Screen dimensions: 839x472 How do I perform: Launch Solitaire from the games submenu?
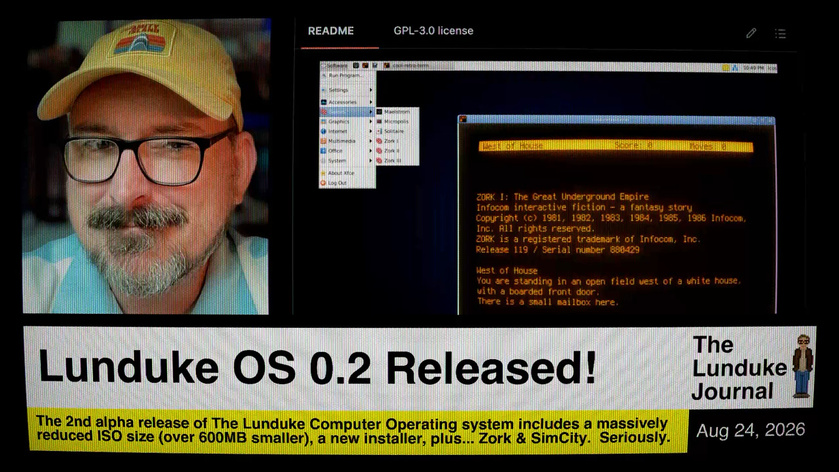tap(397, 131)
